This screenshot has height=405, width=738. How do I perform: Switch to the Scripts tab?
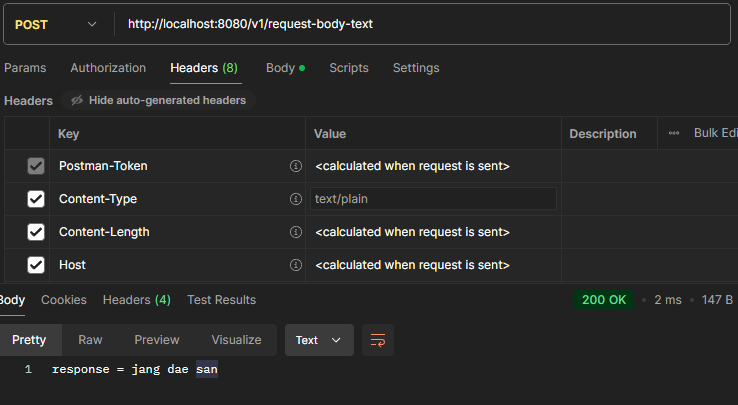[x=349, y=68]
